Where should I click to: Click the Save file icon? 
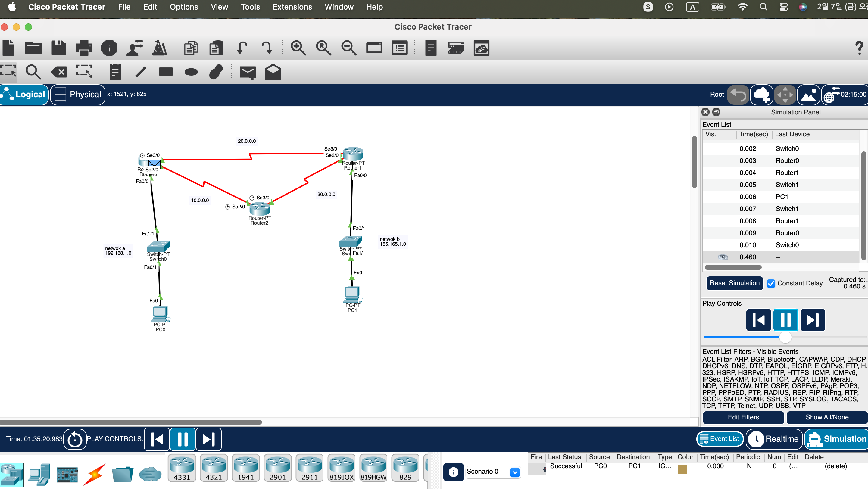tap(59, 48)
